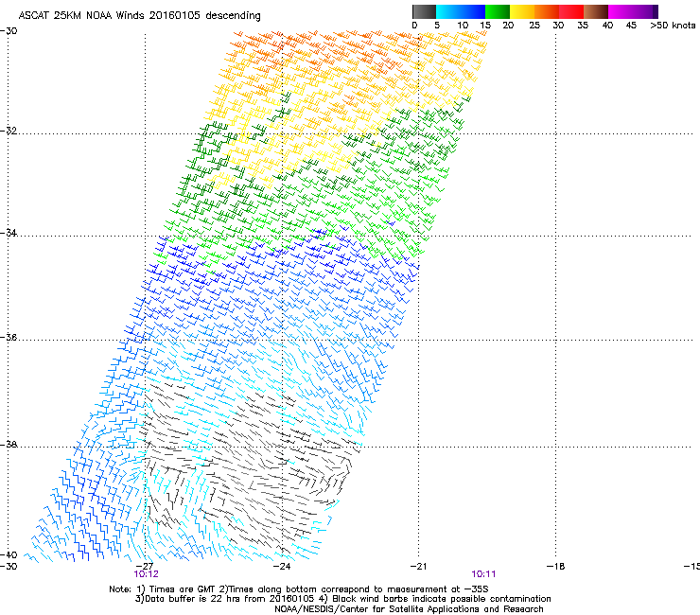This screenshot has height=615, width=700.
Task: Click the green 15-20 knots color swatch
Action: point(498,11)
